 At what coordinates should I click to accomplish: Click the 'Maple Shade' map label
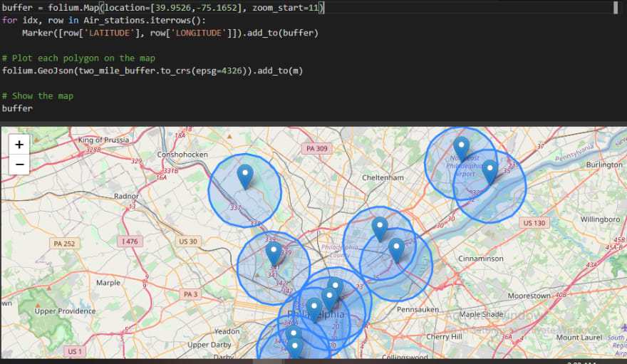coord(481,314)
